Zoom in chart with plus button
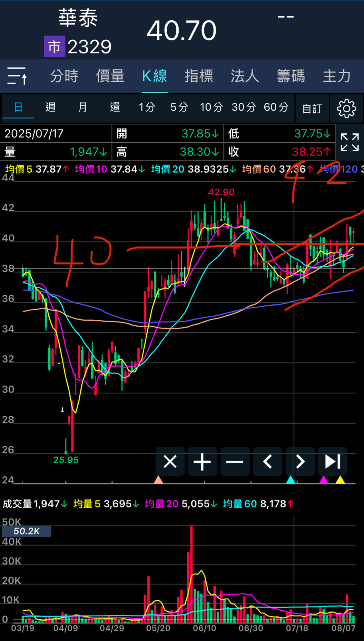The height and width of the screenshot is (641, 364). click(202, 462)
